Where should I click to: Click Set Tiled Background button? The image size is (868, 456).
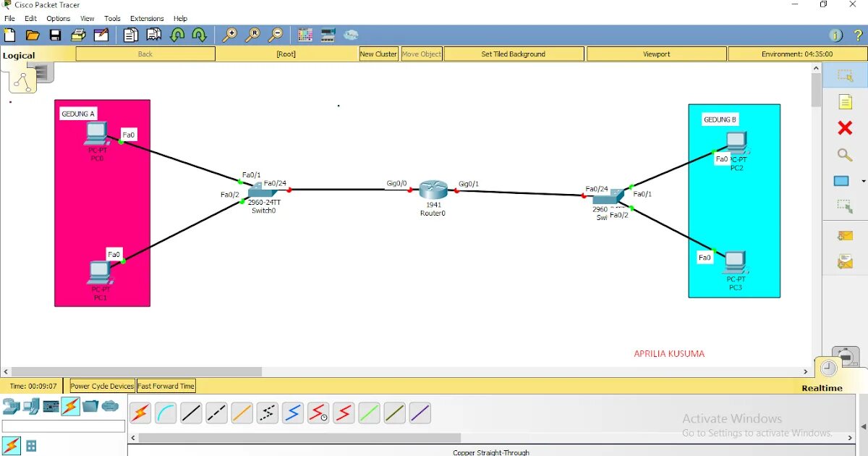[x=514, y=54]
